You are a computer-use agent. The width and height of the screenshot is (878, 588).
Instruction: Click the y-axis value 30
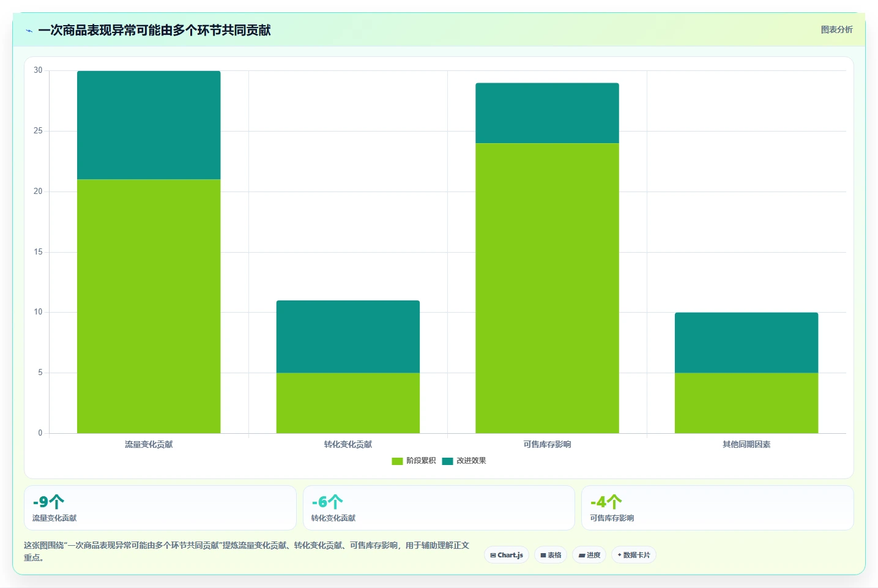pos(38,70)
